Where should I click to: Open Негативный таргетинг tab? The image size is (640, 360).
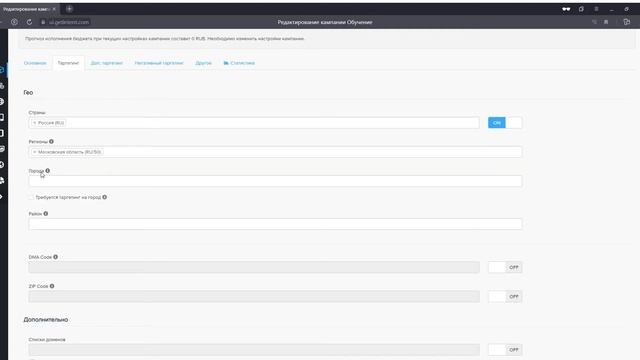(x=159, y=63)
